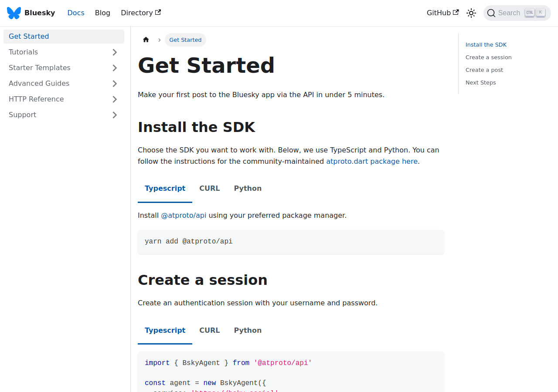Expand the Advanced Guides chevron

115,84
